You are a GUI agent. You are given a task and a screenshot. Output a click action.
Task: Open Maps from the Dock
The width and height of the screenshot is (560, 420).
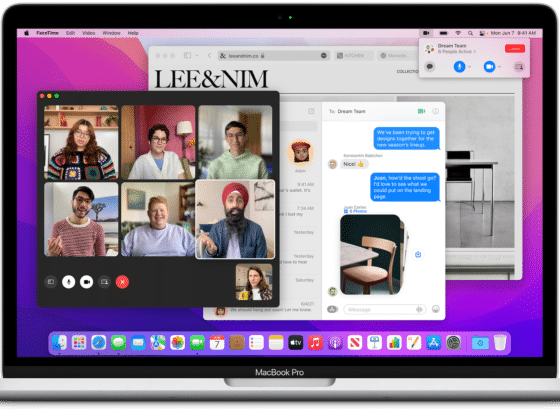click(x=158, y=343)
